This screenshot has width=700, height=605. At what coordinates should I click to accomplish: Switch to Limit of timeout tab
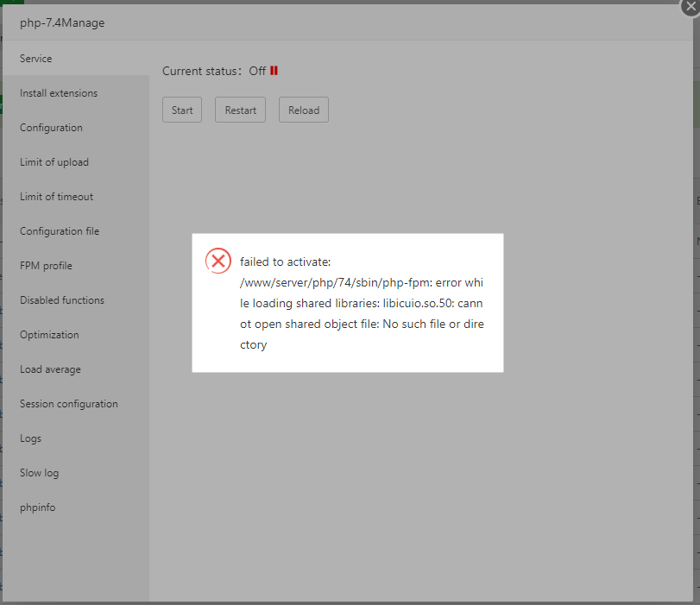pos(56,197)
